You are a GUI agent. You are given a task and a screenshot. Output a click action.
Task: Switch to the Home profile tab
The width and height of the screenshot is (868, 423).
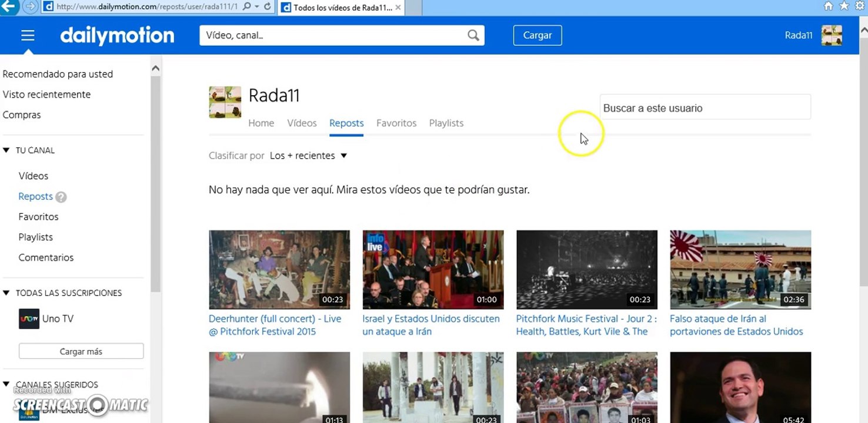click(261, 123)
